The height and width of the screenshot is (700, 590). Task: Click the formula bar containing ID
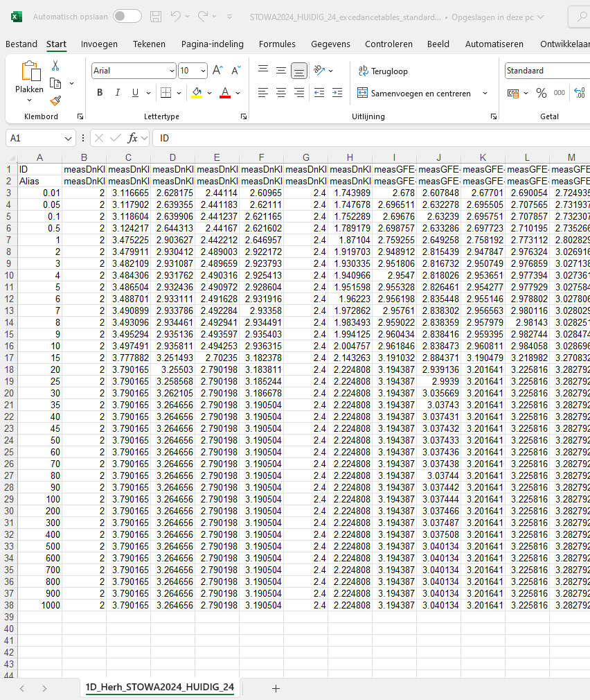click(x=371, y=139)
